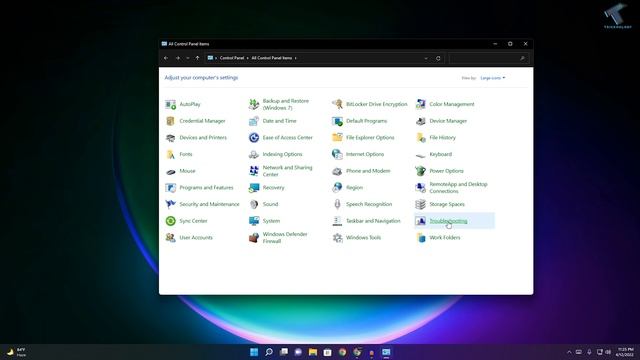The width and height of the screenshot is (640, 360).
Task: Open the Ease of Access Center icon
Action: (x=254, y=138)
